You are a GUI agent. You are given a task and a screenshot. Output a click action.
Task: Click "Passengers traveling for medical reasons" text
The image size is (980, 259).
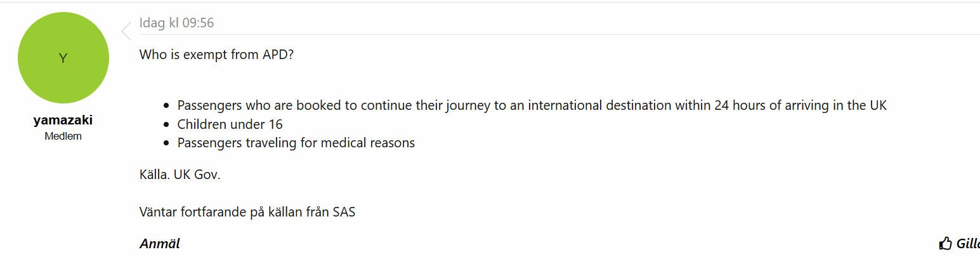point(296,143)
